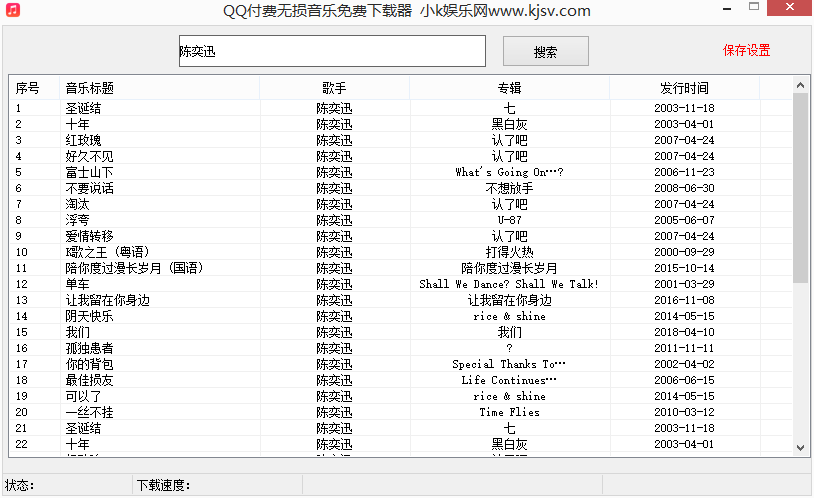Click album 打得火热 cell
The image size is (814, 498).
tap(509, 252)
